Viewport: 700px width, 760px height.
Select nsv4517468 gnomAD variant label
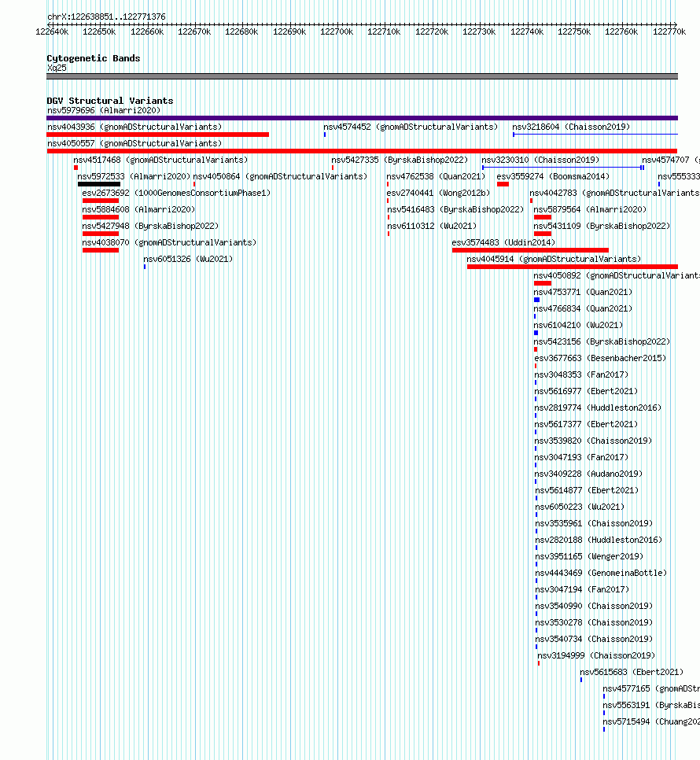(x=160, y=160)
